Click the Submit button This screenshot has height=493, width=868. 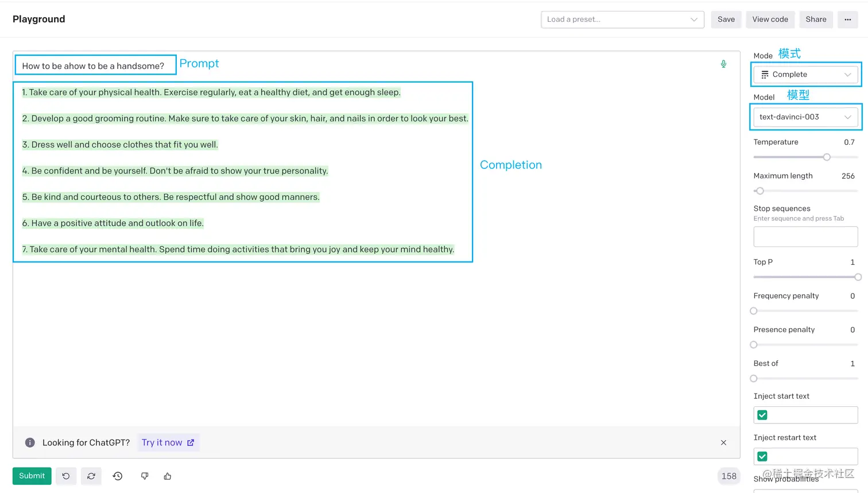click(x=32, y=476)
